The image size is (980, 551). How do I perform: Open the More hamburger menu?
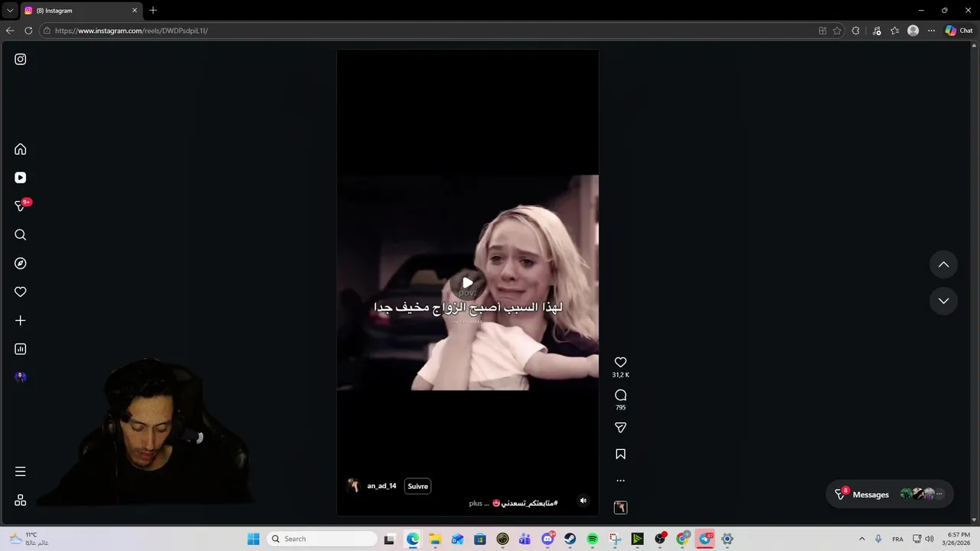tap(21, 471)
